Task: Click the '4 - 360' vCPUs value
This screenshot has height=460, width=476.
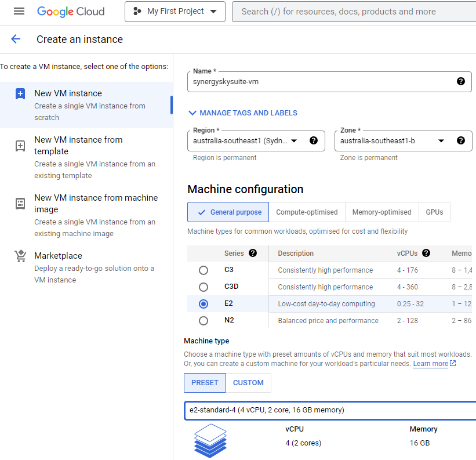Action: coord(408,287)
